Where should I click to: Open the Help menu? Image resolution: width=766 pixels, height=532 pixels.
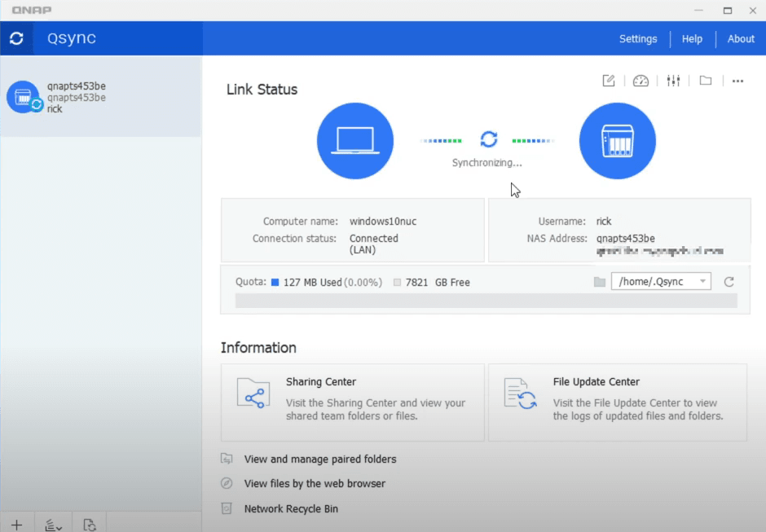pyautogui.click(x=692, y=39)
